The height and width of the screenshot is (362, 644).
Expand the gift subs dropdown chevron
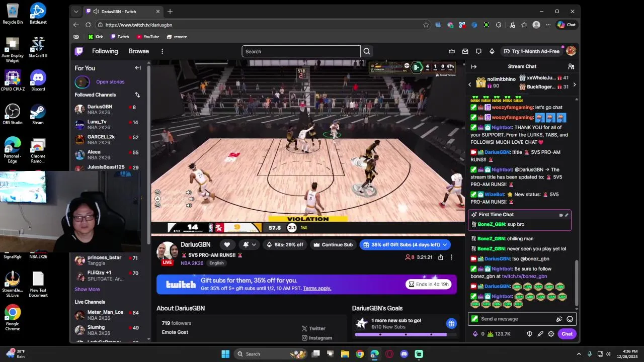pyautogui.click(x=445, y=245)
